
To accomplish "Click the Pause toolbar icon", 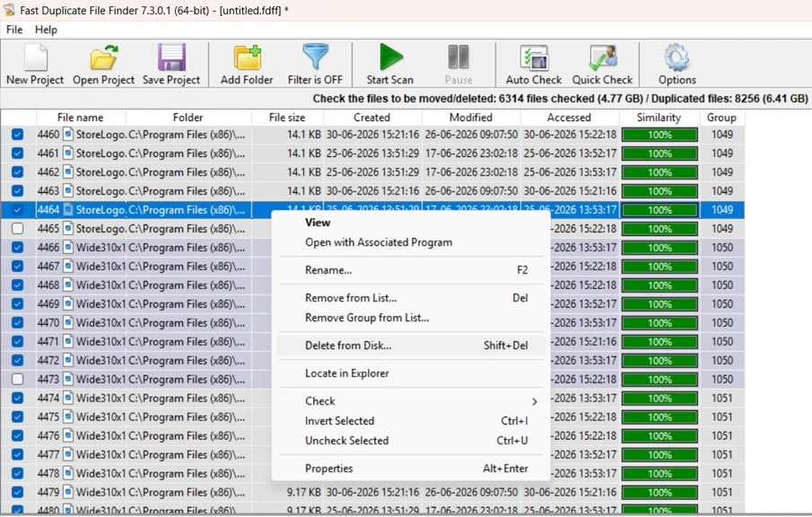I will (458, 57).
